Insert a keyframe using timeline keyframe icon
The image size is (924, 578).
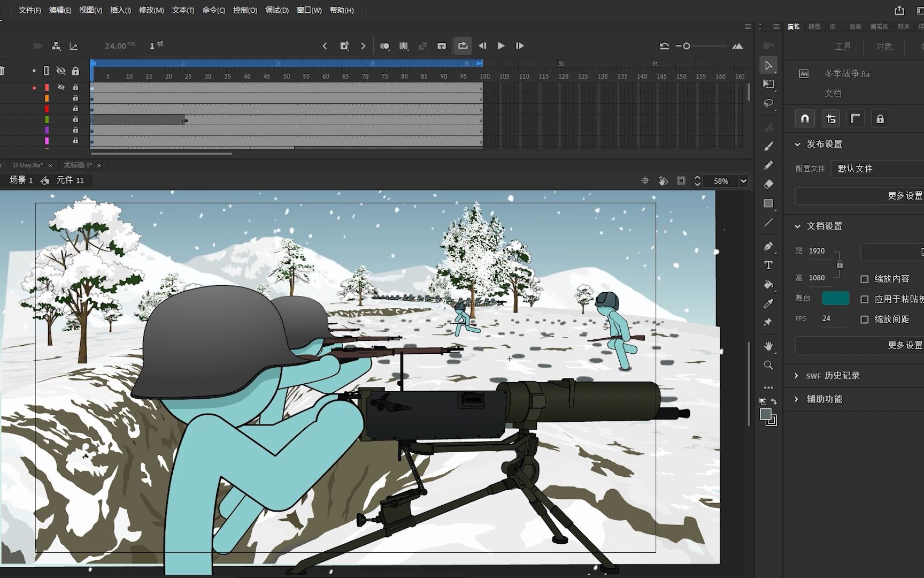pos(344,46)
